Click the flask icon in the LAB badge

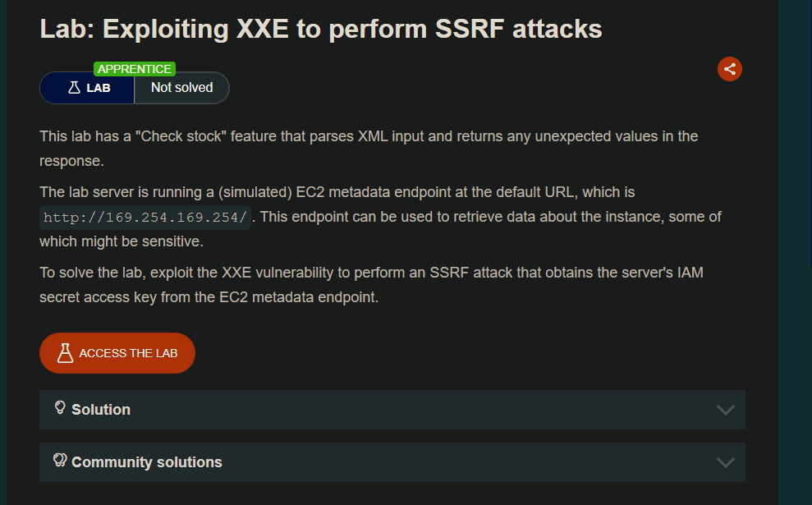pyautogui.click(x=74, y=88)
